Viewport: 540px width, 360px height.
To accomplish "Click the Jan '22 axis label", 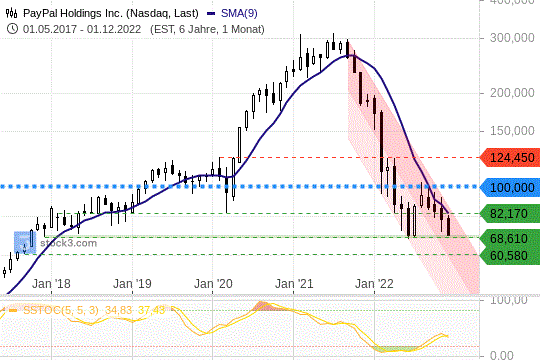I will pos(374,284).
